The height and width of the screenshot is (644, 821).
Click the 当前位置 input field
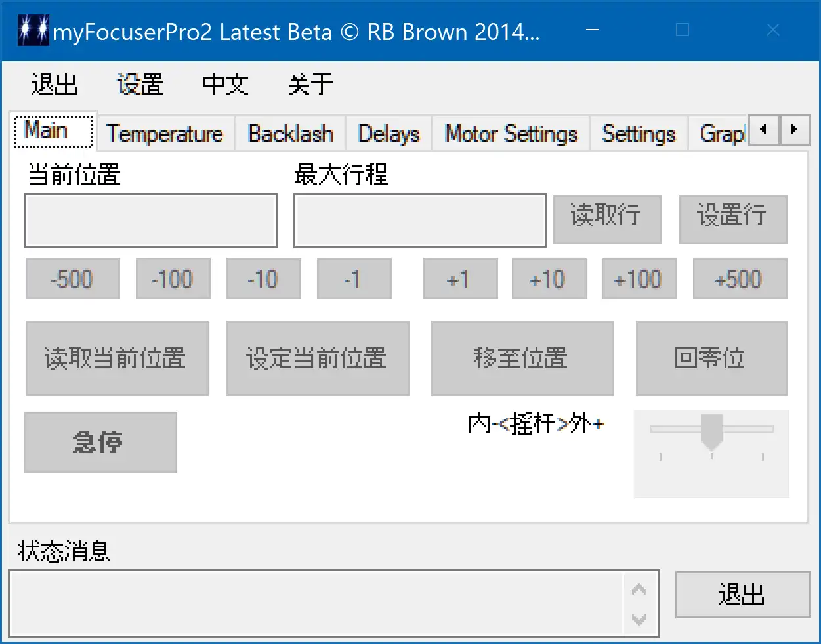click(150, 221)
